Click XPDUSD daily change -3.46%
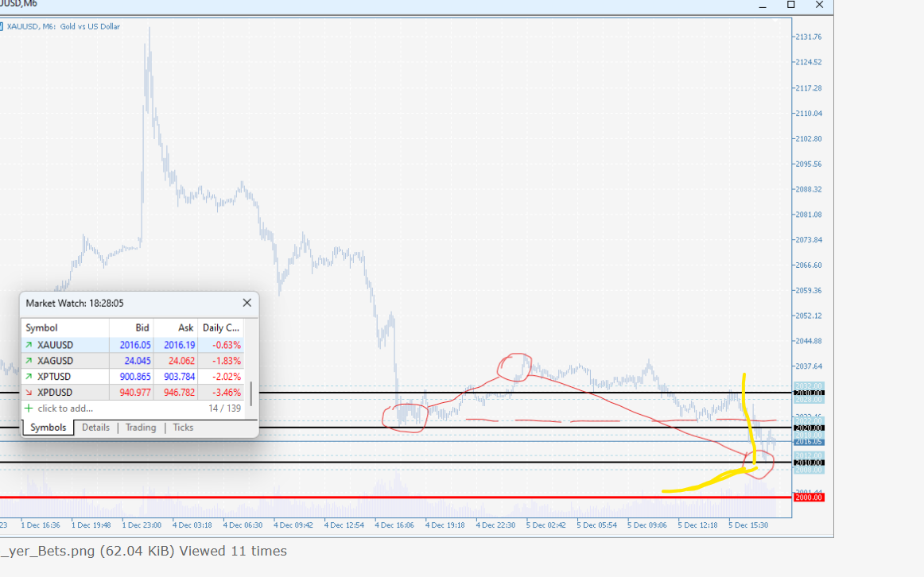Screen dimensions: 924x577 point(227,392)
